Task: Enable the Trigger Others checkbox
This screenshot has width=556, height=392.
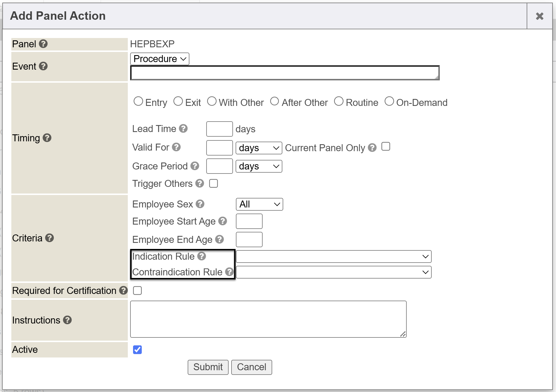Action: 214,183
